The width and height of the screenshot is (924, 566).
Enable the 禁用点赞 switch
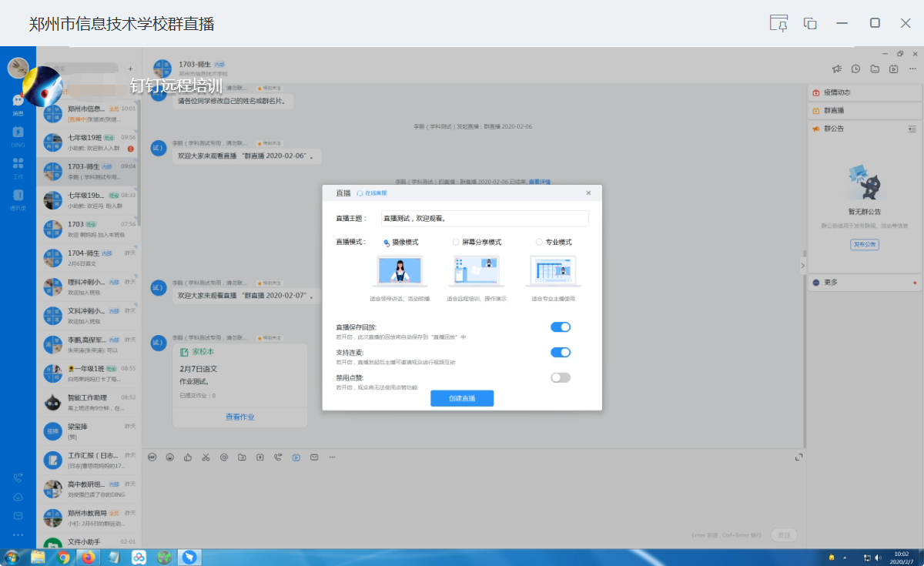561,377
